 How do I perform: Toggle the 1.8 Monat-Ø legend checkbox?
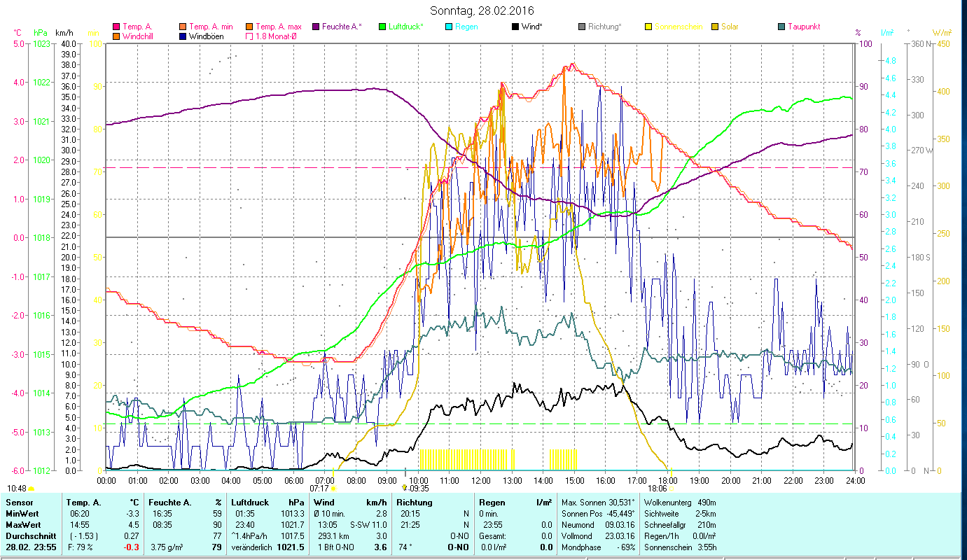(249, 36)
